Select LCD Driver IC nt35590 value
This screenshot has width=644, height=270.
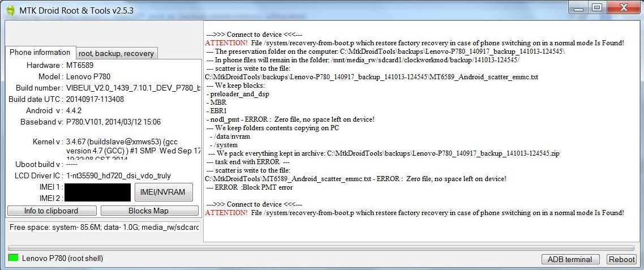[118, 175]
